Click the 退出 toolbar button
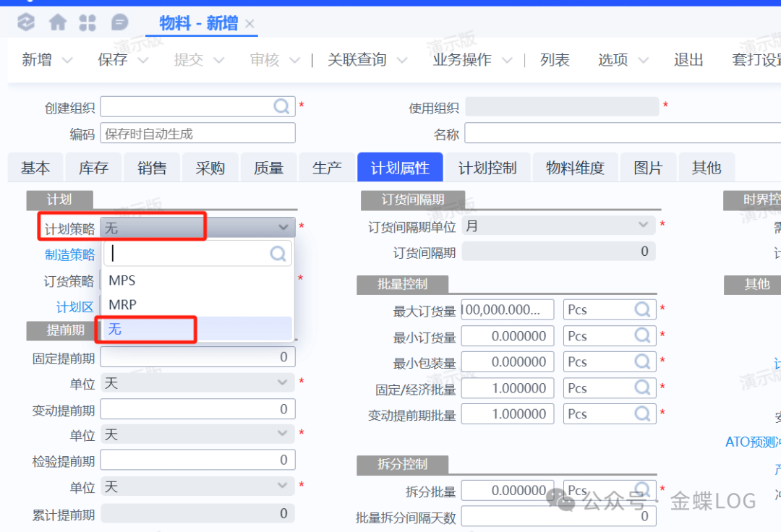The image size is (781, 532). [x=688, y=60]
